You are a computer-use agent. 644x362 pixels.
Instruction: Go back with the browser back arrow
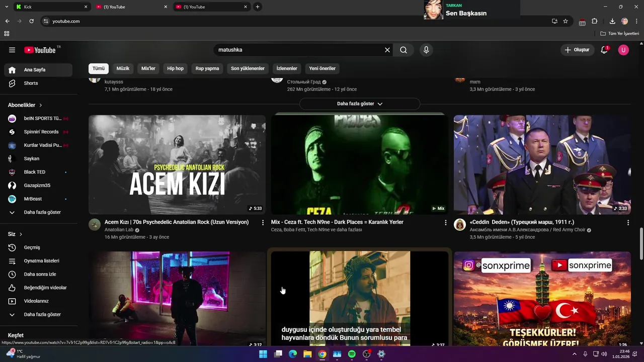point(7,21)
